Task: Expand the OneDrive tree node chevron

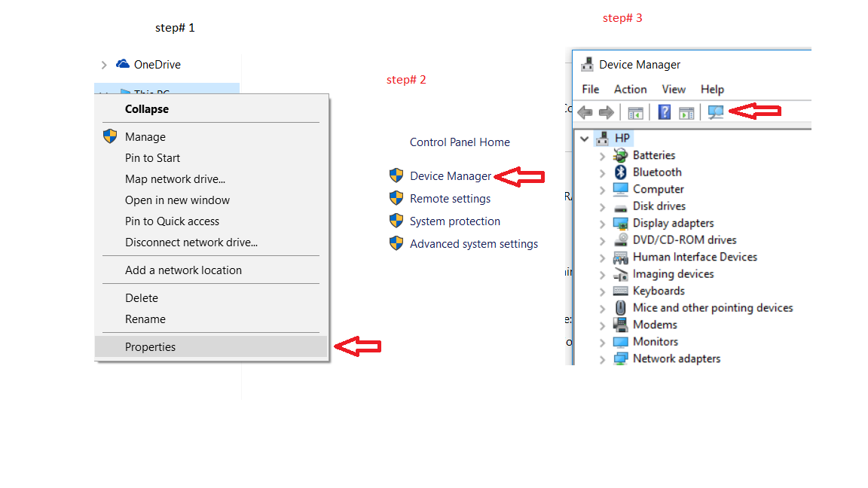Action: (104, 66)
